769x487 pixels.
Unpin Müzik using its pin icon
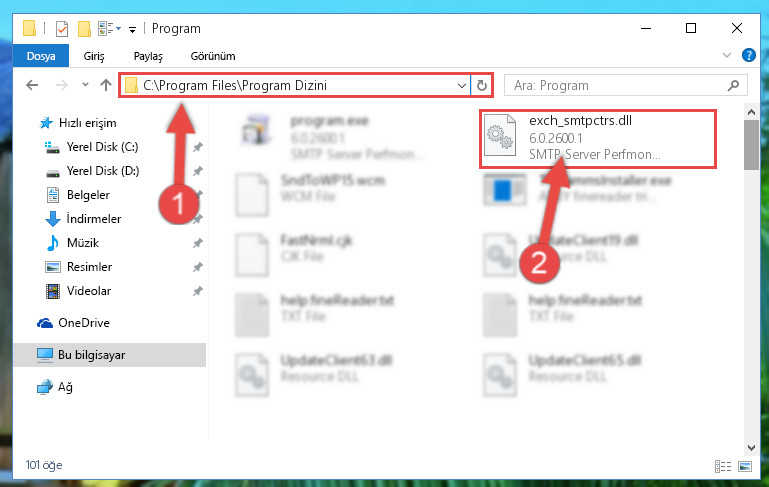(x=198, y=243)
